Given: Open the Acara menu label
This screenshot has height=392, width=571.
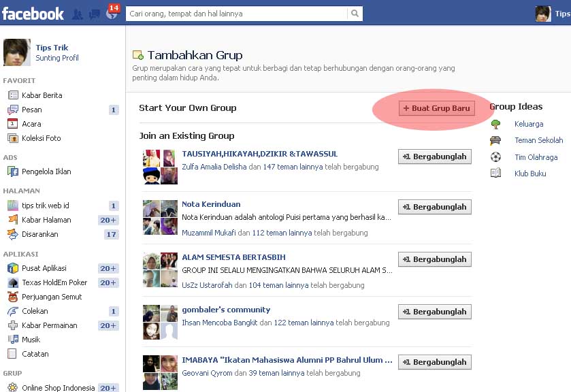Looking at the screenshot, I should point(31,124).
